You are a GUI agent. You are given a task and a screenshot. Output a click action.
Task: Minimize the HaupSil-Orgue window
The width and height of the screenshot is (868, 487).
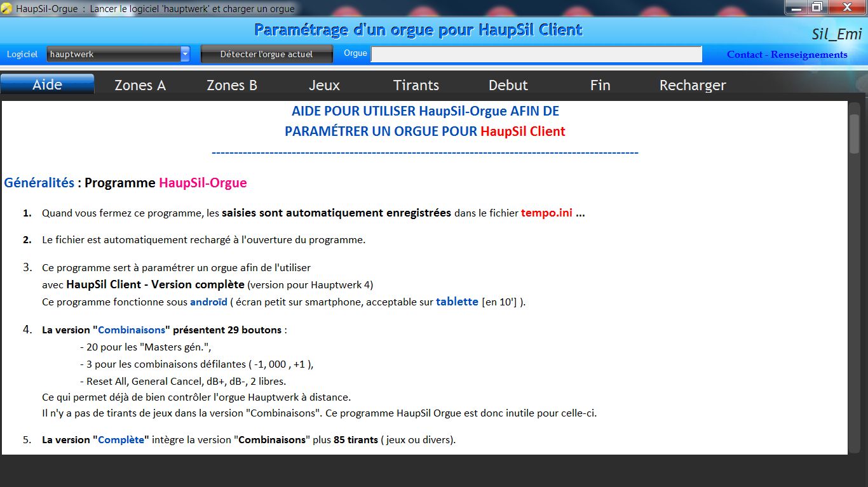coord(796,7)
